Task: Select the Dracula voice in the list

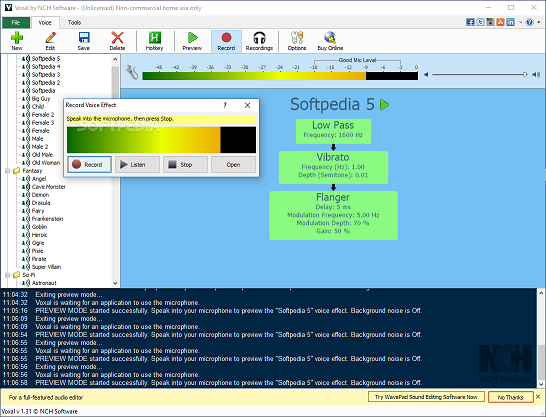Action: pyautogui.click(x=41, y=203)
